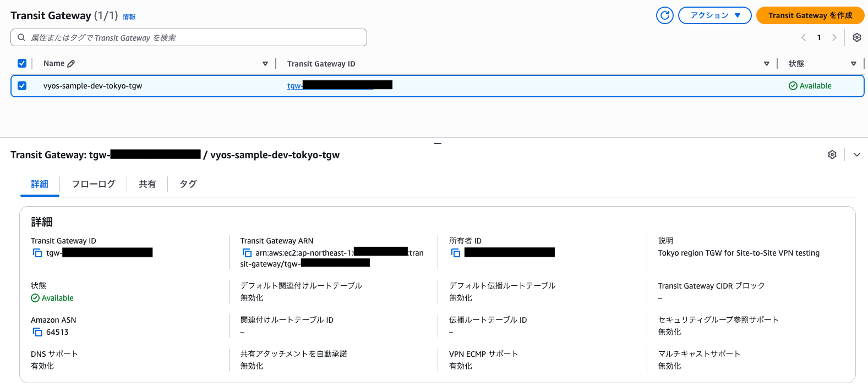Click the search magnifier icon
Image resolution: width=868 pixels, height=387 pixels.
pos(21,37)
